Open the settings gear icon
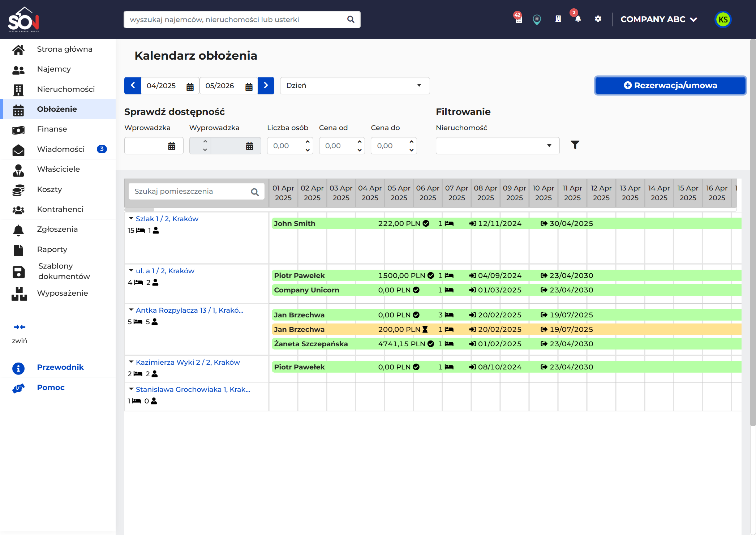 click(598, 19)
